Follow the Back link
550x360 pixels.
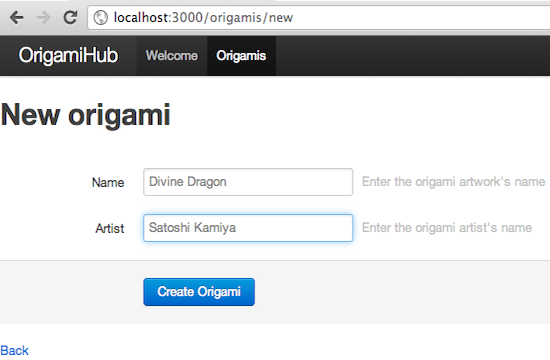click(14, 351)
